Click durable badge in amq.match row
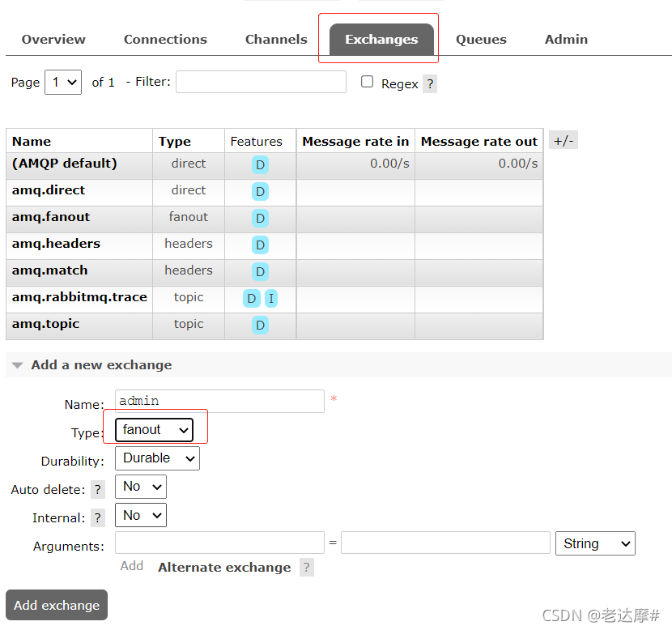 [x=260, y=272]
